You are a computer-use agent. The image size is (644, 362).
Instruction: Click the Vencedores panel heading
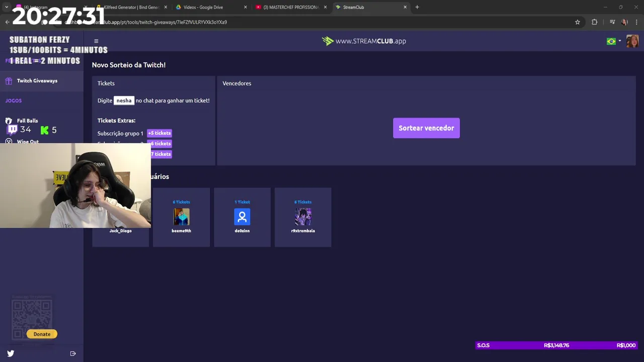tap(237, 83)
